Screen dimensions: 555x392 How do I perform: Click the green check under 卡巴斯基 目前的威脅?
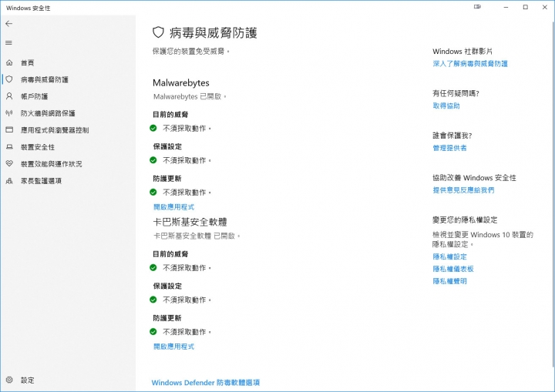click(x=153, y=267)
